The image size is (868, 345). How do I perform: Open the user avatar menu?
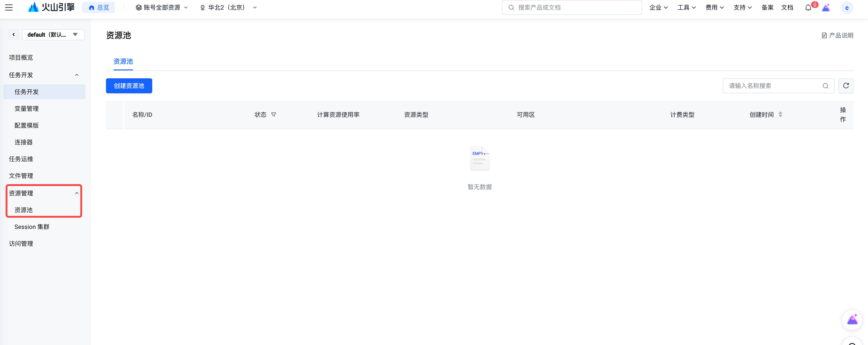847,8
